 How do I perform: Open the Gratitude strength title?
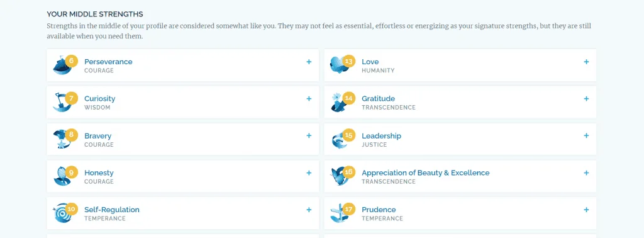[378, 99]
